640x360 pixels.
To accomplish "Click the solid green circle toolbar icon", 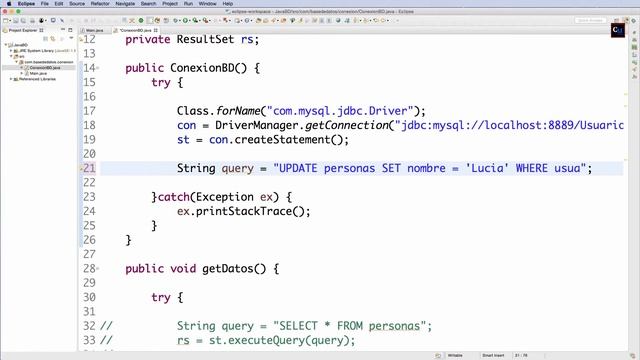I will (141, 20).
